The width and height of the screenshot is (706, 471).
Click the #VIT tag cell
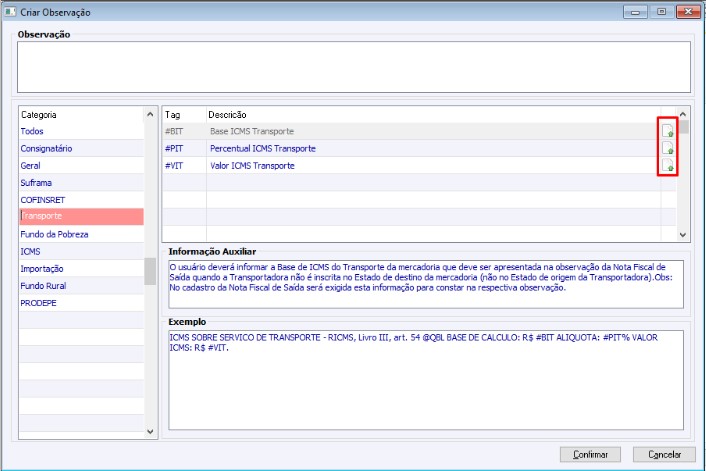point(184,165)
